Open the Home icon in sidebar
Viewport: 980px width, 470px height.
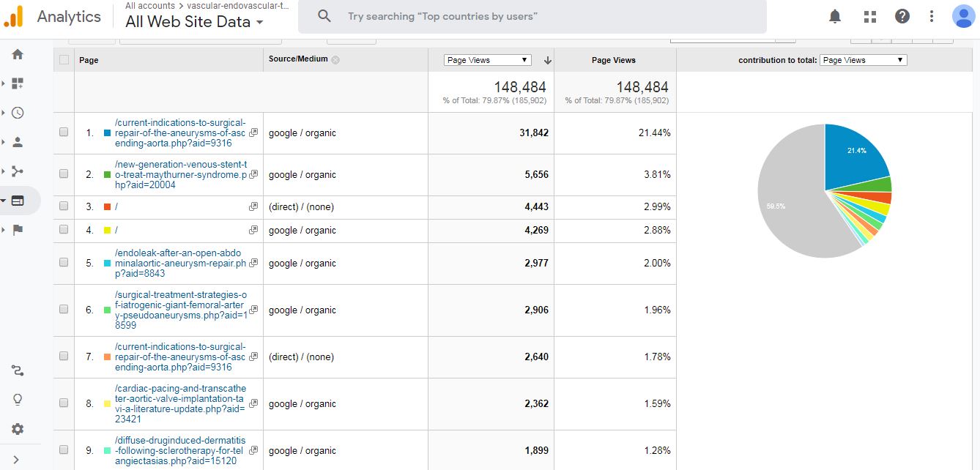coord(18,54)
